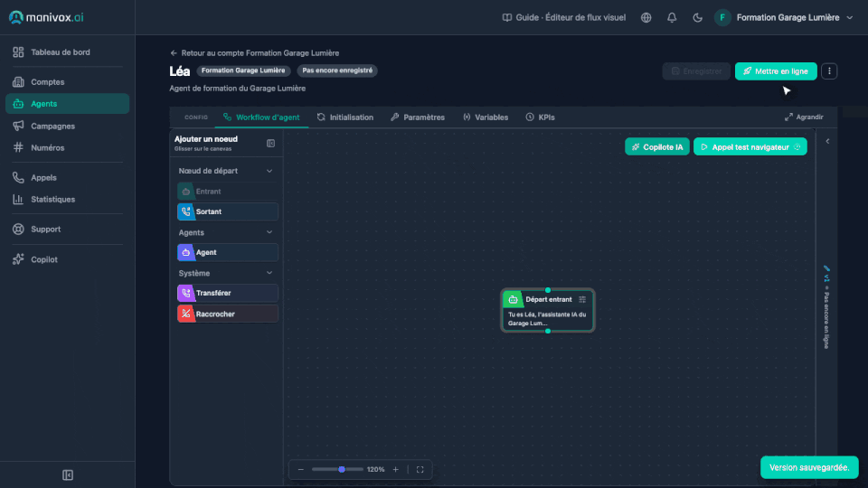Click the Départ entrant node
The image size is (868, 488).
548,310
